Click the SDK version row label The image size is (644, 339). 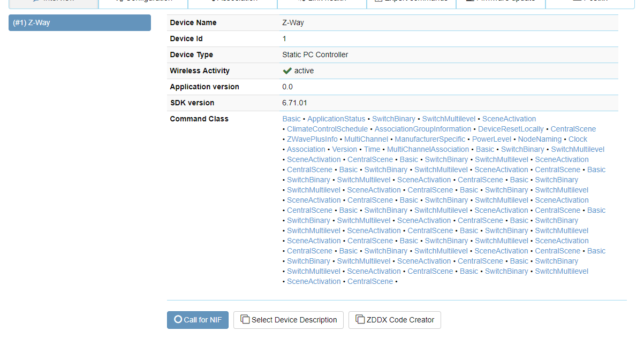(192, 103)
